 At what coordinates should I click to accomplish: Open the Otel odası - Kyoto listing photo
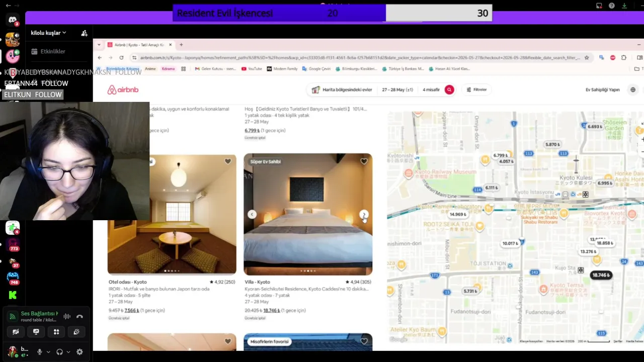coord(172,214)
